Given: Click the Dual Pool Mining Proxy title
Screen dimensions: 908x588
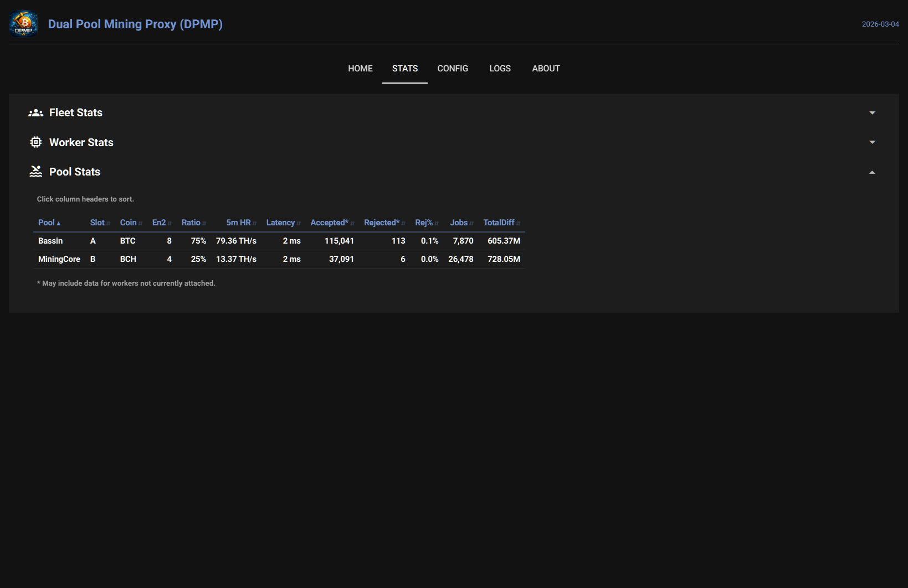Looking at the screenshot, I should click(x=135, y=24).
